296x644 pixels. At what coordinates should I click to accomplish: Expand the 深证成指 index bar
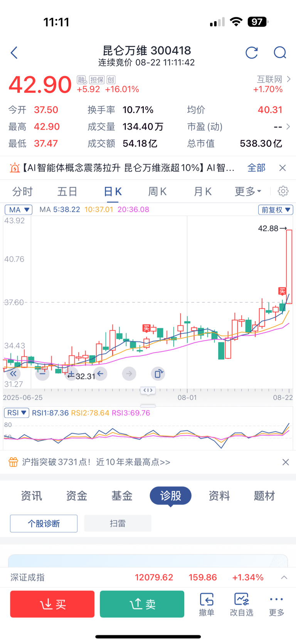point(284,577)
